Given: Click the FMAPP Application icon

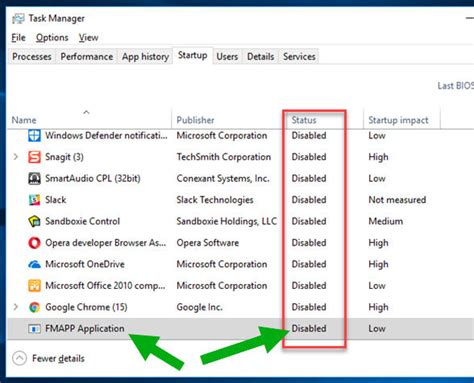Looking at the screenshot, I should tap(34, 329).
